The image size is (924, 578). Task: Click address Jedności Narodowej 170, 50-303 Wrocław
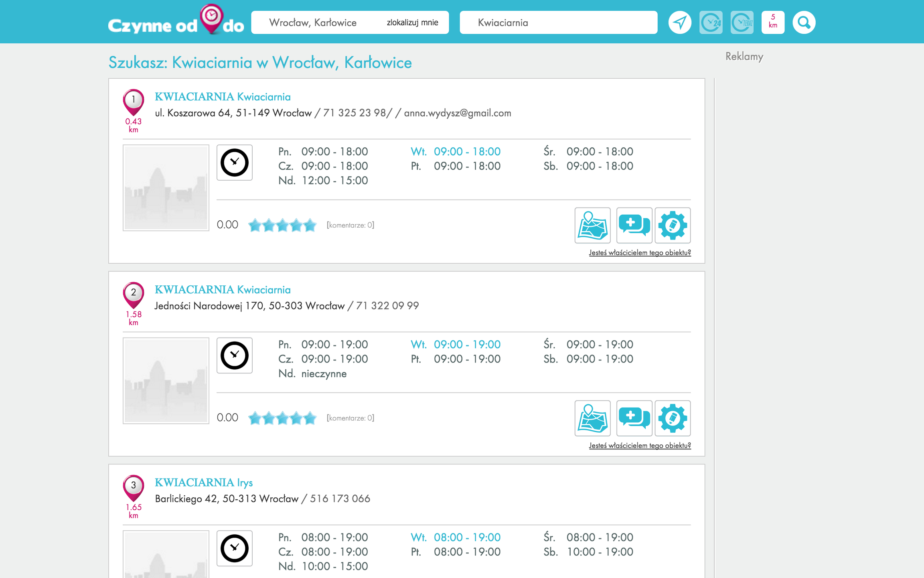coord(250,306)
